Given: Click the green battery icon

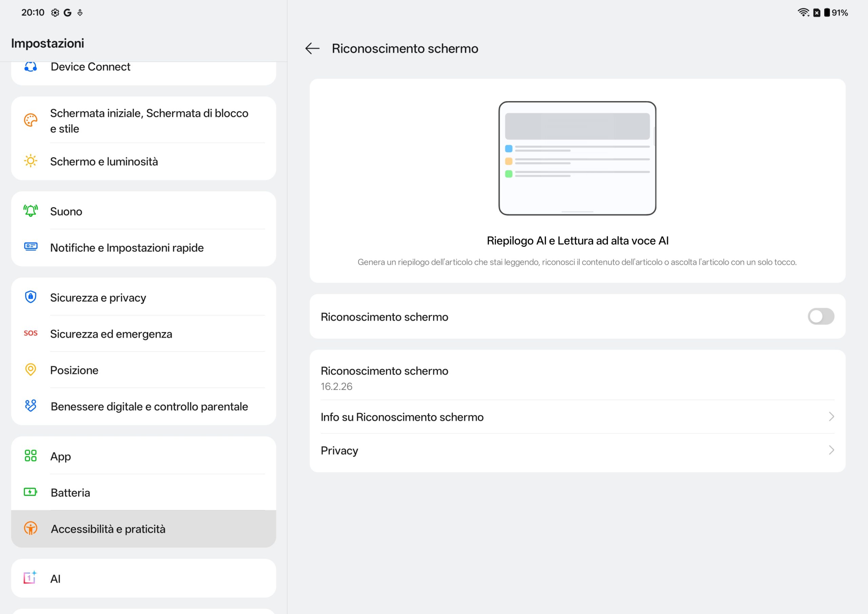Looking at the screenshot, I should coord(31,492).
